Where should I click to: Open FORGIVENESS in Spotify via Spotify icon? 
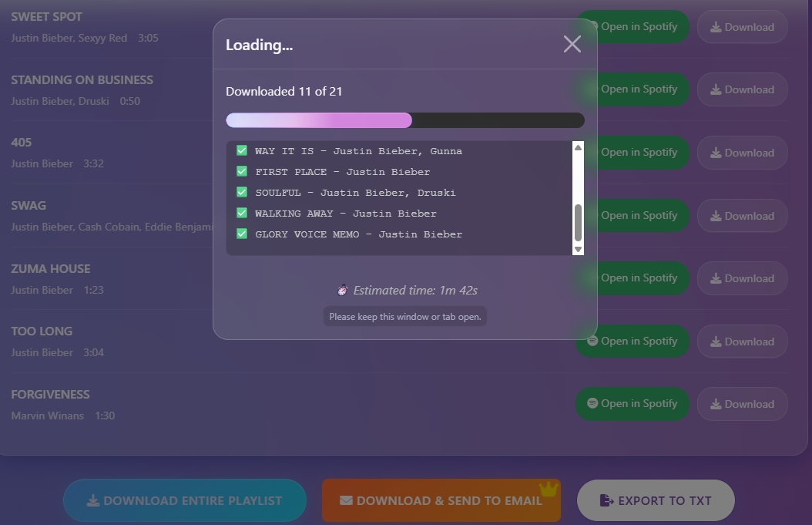pos(592,403)
